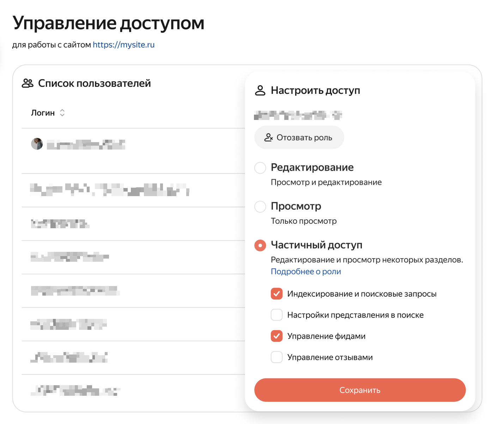Click the users icon beside Список пользователей

point(28,83)
